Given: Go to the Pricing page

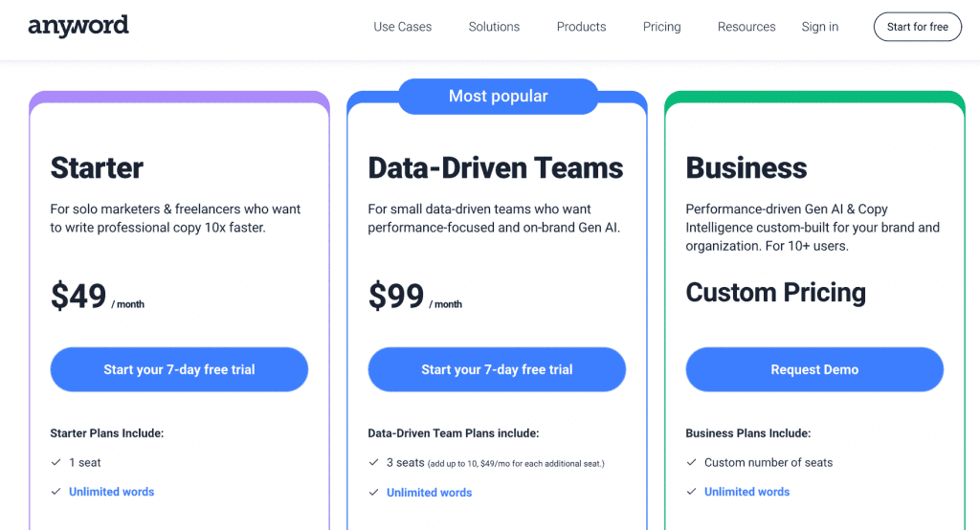Looking at the screenshot, I should coord(661,27).
